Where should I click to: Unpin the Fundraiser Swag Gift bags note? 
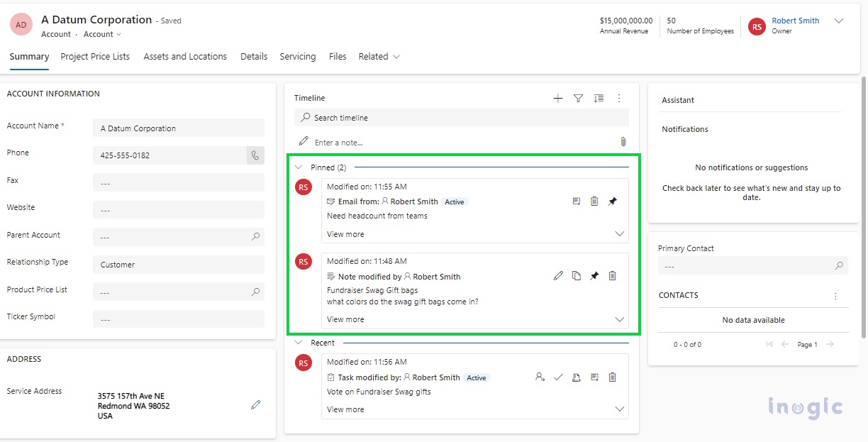point(594,276)
